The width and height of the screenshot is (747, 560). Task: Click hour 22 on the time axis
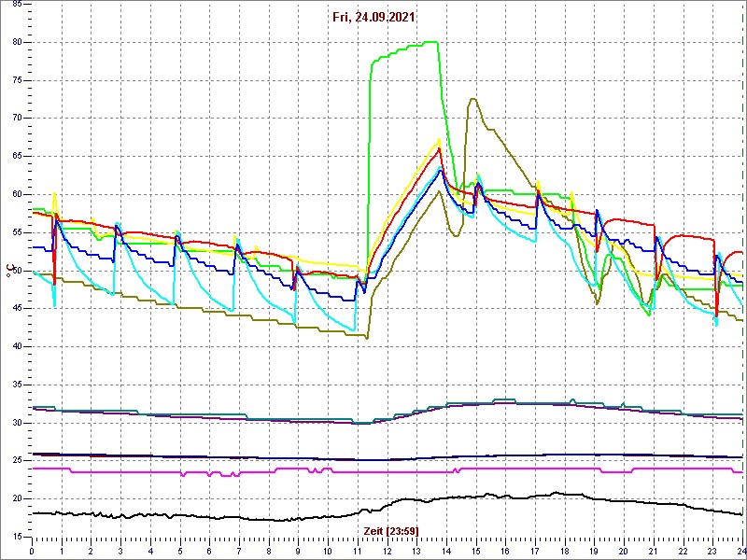point(684,551)
